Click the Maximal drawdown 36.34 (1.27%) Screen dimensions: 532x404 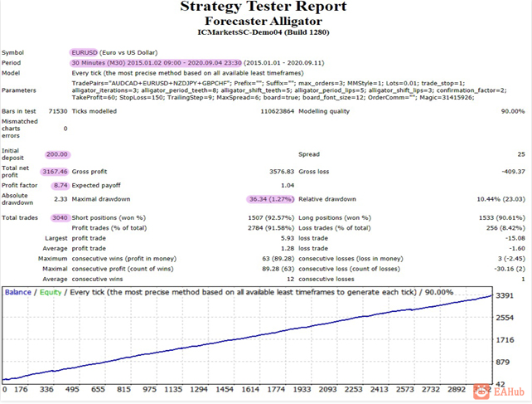[271, 199]
